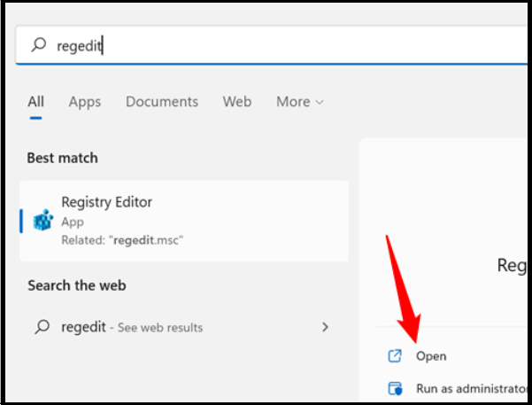Screen dimensions: 532x405
Task: Open the Registry Editor via Open
Action: click(x=431, y=356)
